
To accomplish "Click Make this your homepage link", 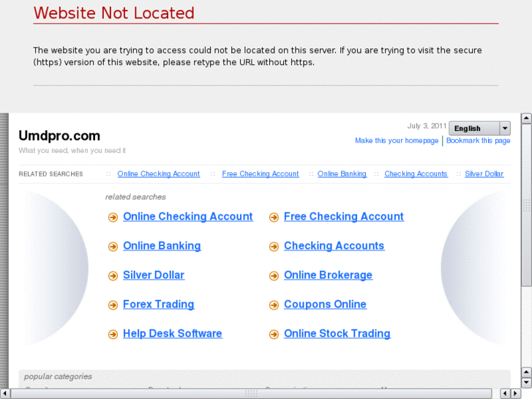I will (x=397, y=141).
